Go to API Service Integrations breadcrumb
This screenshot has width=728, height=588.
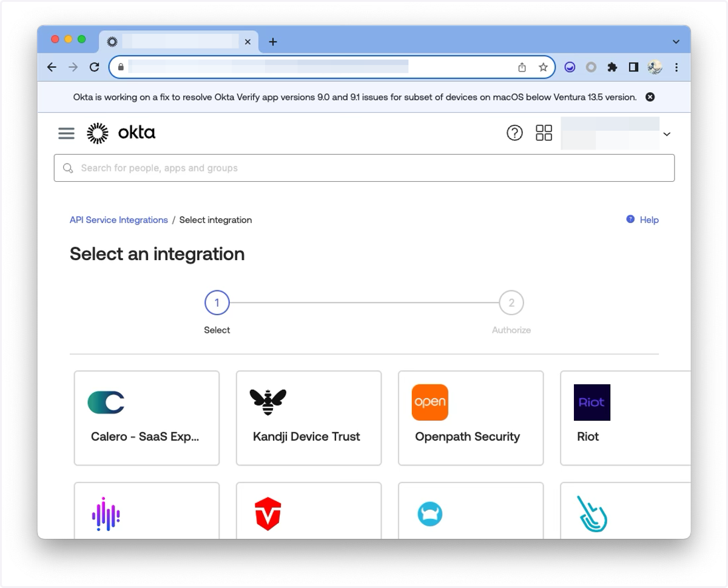point(119,220)
